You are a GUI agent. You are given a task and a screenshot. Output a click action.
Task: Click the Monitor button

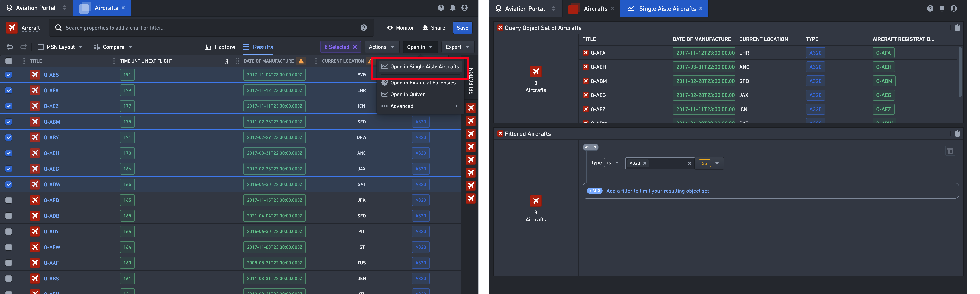[x=400, y=28]
